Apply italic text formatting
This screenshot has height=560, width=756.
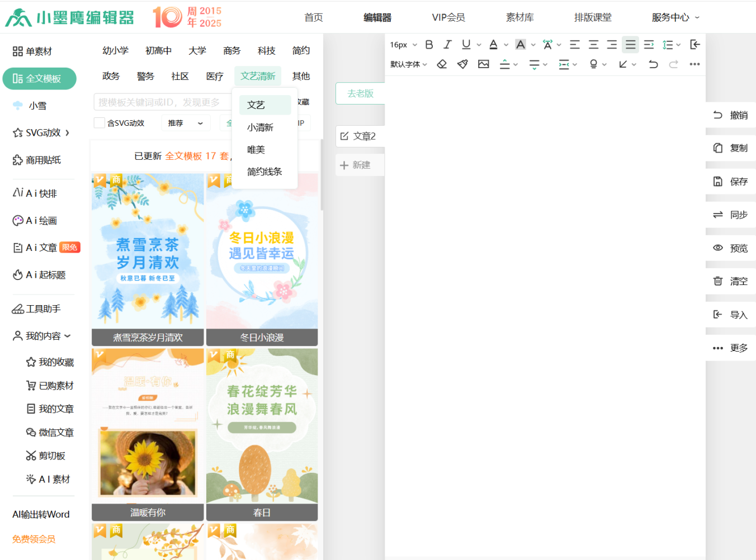[x=447, y=45]
